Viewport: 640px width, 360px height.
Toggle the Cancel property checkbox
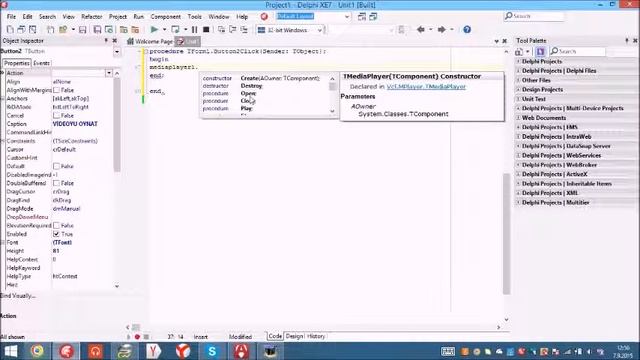point(56,116)
